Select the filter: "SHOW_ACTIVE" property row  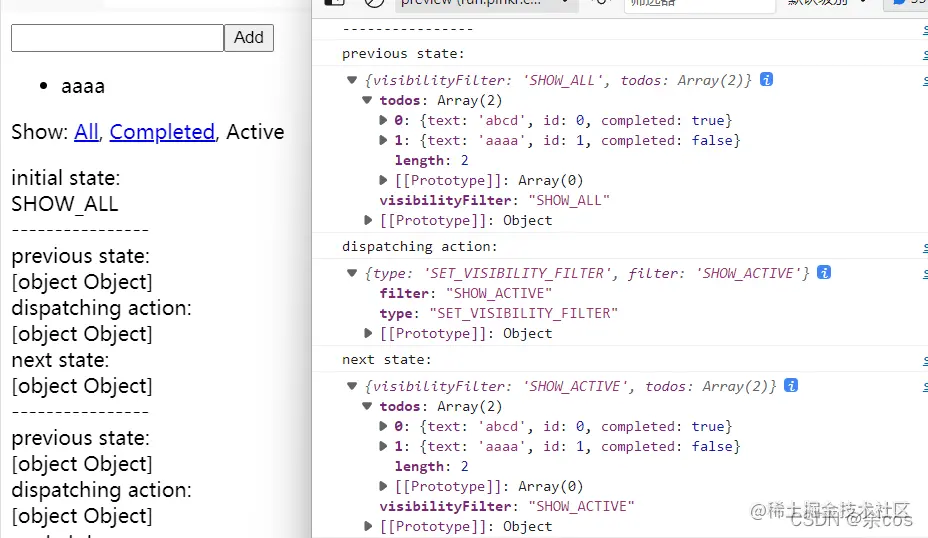pos(466,293)
